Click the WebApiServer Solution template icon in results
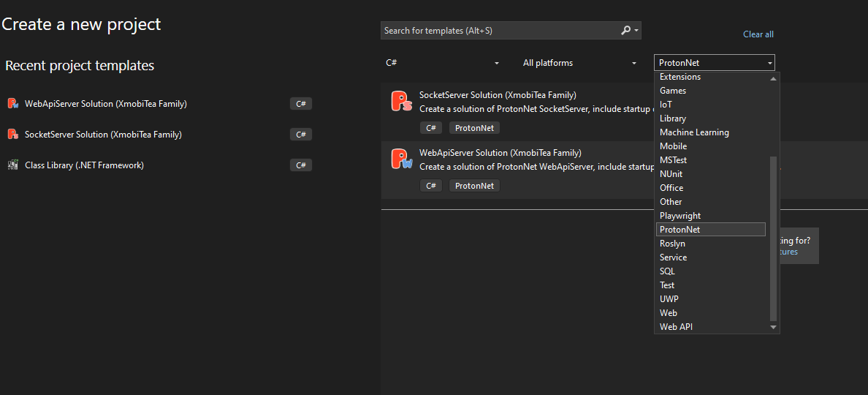 pos(401,159)
